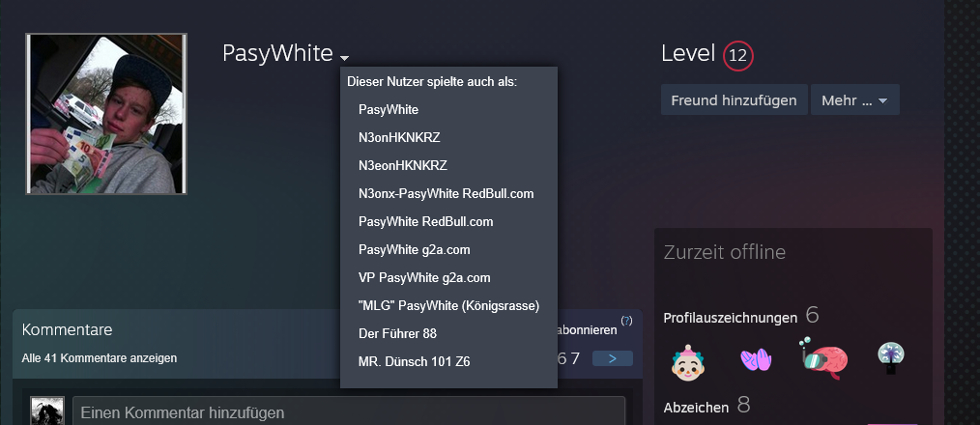Click the VR brain profile award icon
The width and height of the screenshot is (980, 425).
tap(823, 359)
